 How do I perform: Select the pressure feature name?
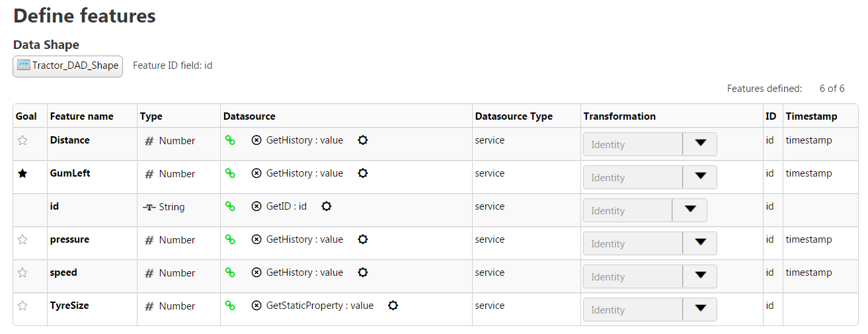point(69,239)
